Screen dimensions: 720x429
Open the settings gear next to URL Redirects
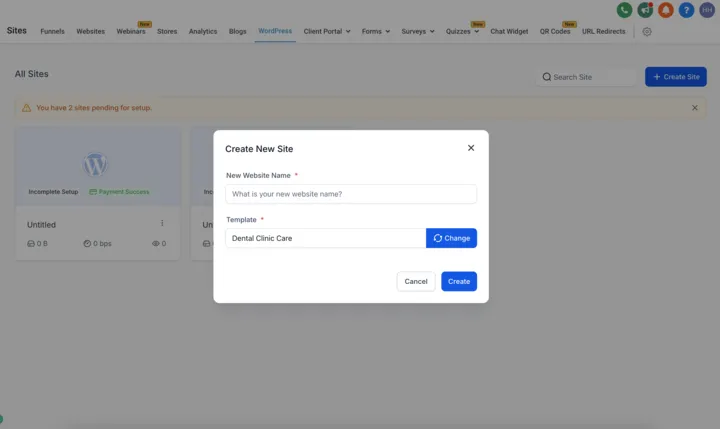coord(647,32)
